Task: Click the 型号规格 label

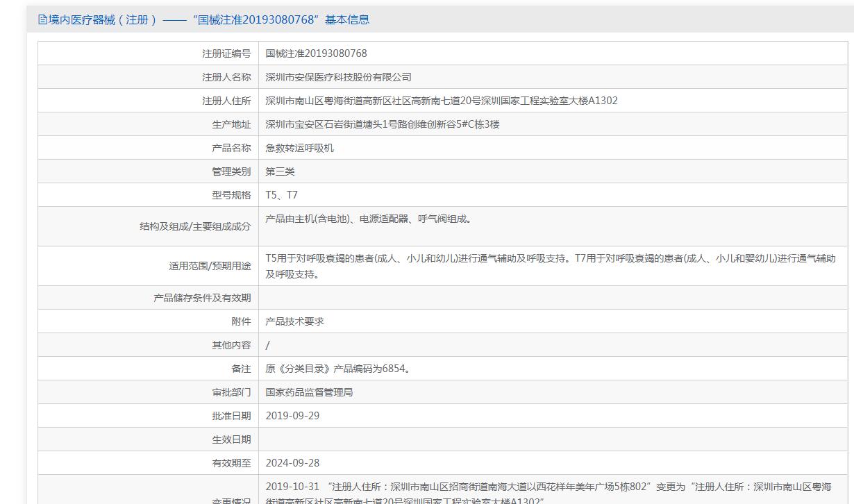Action: (231, 195)
